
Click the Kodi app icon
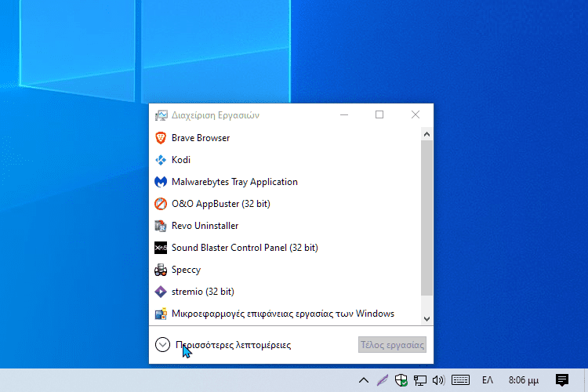coord(161,160)
